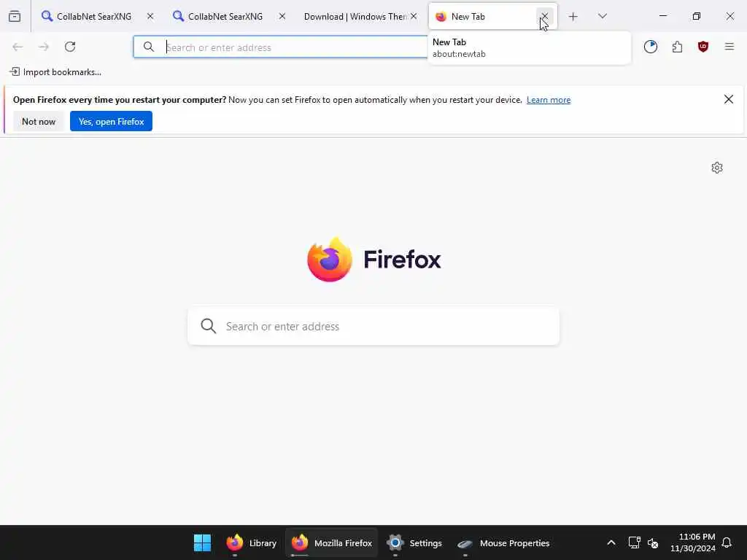Screen dimensions: 747x560
Task: Dismiss the startup notification bar
Action: click(729, 99)
